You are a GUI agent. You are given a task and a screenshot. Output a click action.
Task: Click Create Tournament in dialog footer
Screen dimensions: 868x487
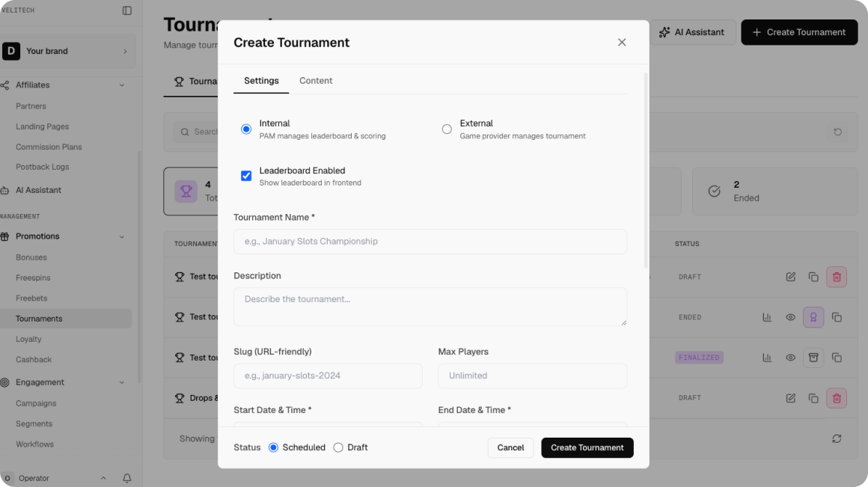pyautogui.click(x=587, y=447)
